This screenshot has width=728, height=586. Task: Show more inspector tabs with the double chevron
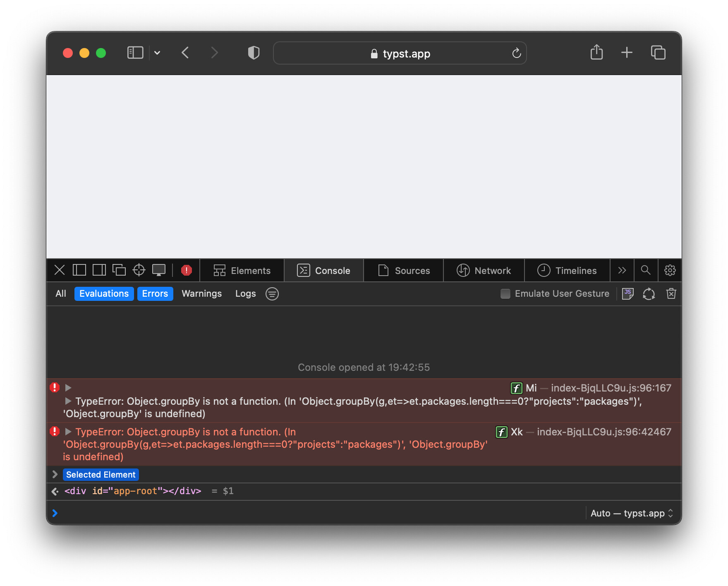(x=622, y=271)
